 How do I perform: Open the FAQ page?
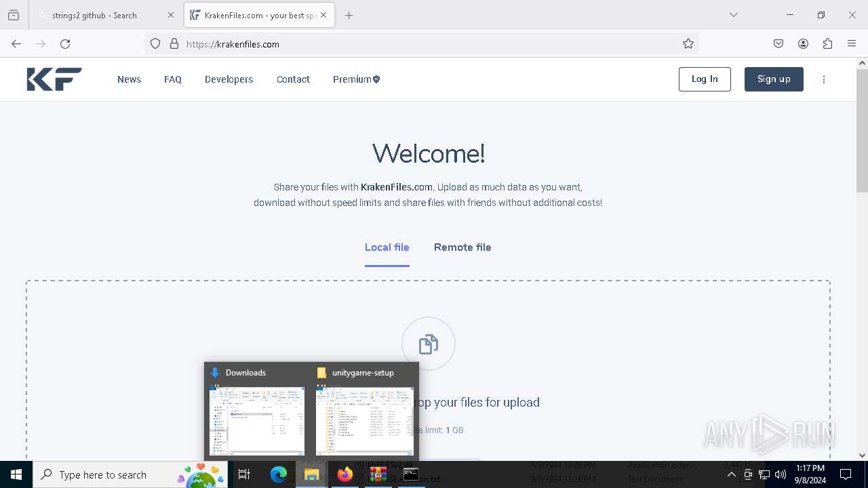click(173, 79)
